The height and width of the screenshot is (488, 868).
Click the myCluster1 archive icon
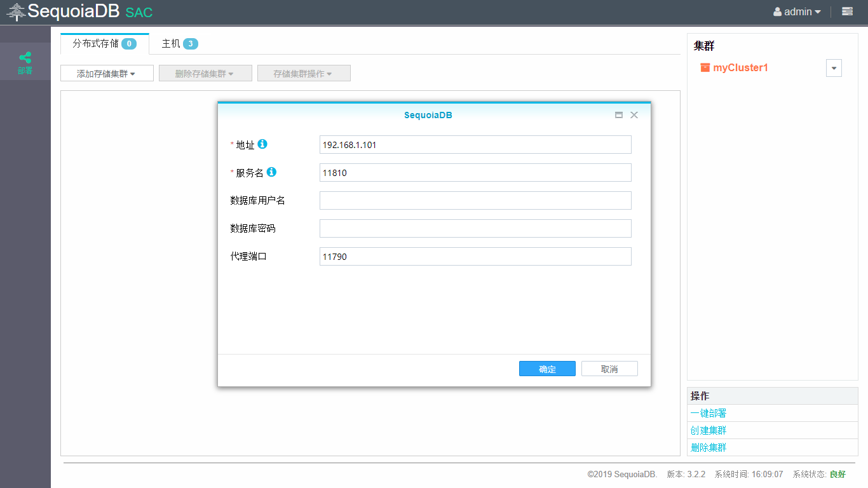705,67
